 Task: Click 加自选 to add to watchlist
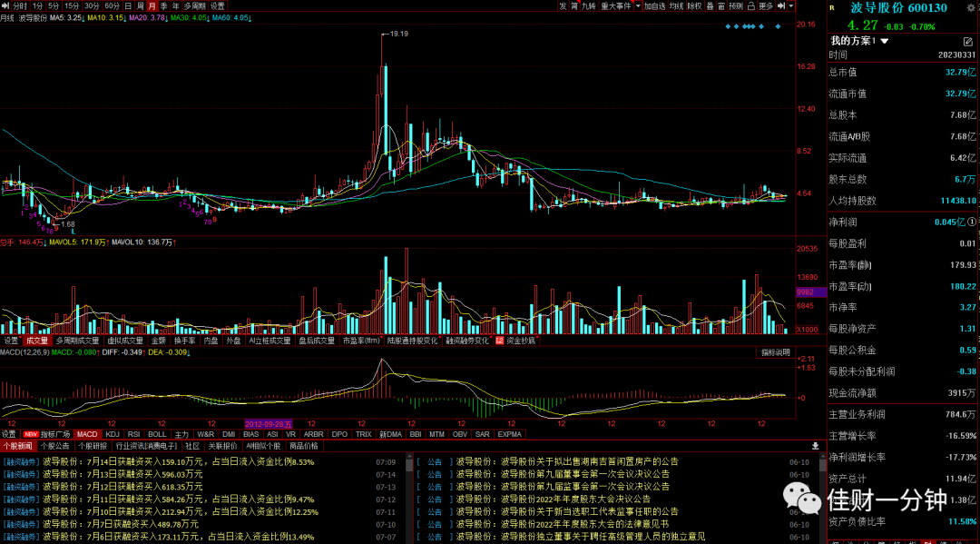tap(654, 5)
